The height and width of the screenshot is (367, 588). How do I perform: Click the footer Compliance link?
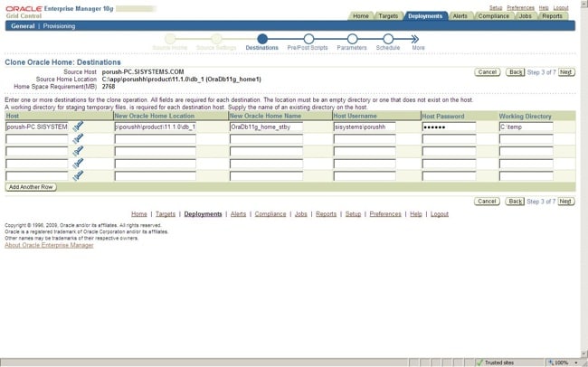point(270,214)
